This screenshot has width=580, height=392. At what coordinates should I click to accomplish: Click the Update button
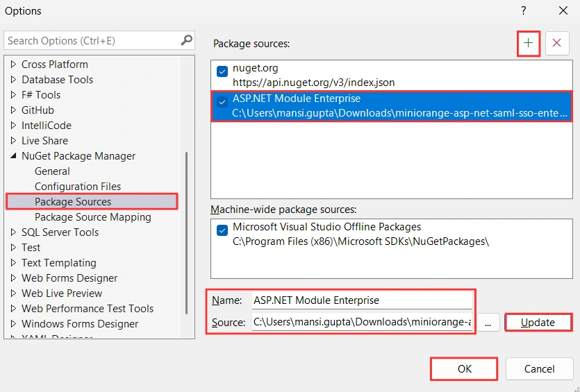[x=538, y=322]
